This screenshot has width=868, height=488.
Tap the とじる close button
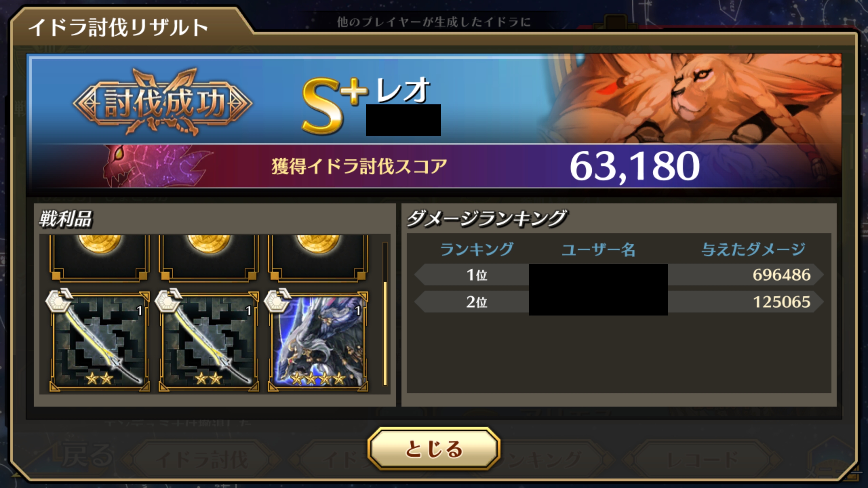(x=434, y=449)
